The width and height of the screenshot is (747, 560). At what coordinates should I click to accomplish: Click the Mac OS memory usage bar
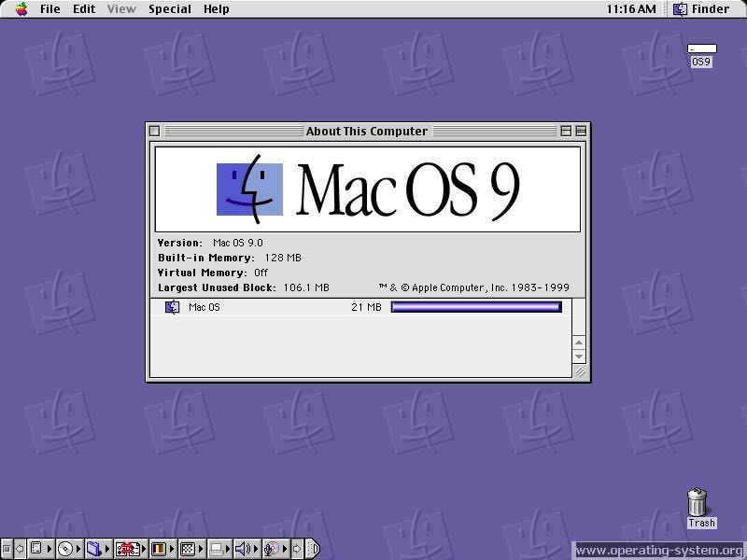point(476,307)
